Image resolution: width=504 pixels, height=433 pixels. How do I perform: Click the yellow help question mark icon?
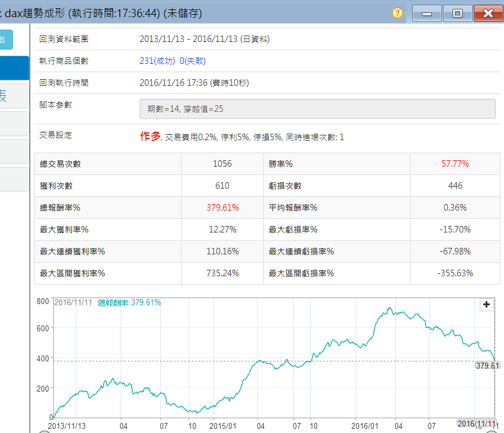click(x=397, y=13)
